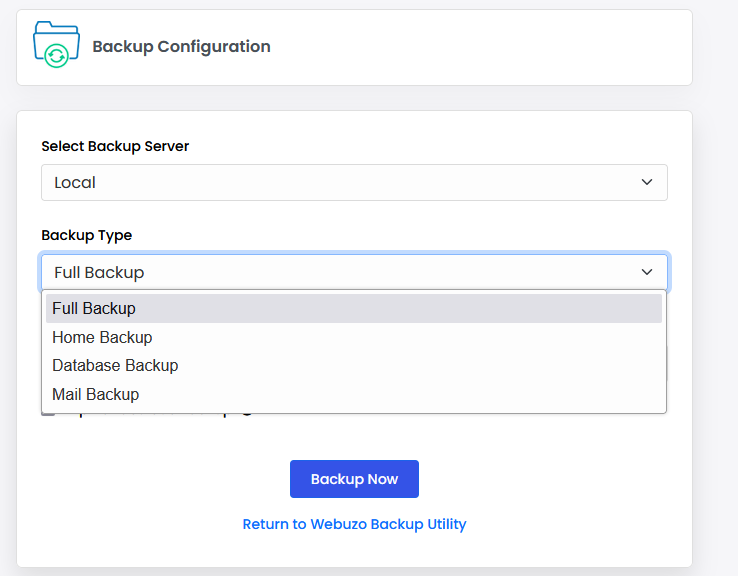The height and width of the screenshot is (576, 738).
Task: Tick the checkbox partly hidden below the dropdown list
Action: [47, 414]
